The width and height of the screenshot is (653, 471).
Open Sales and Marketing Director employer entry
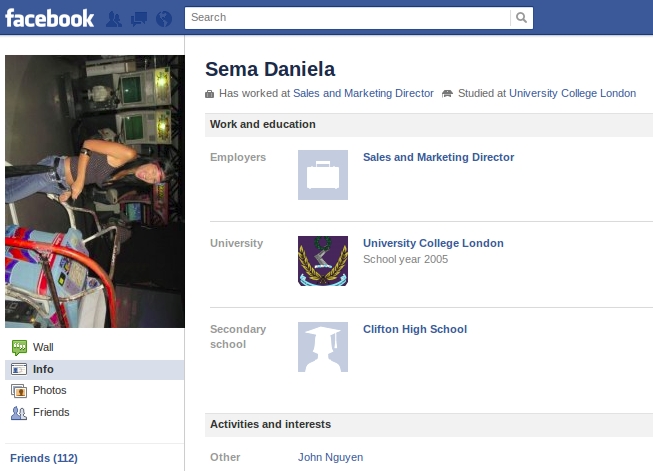click(x=439, y=157)
